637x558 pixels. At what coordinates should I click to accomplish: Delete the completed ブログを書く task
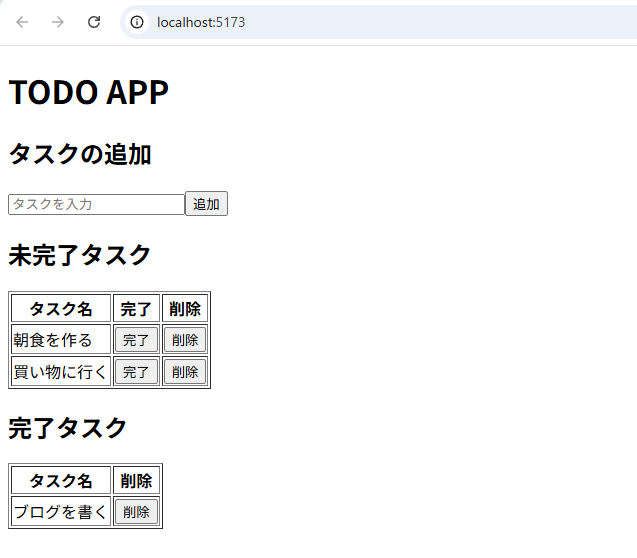[136, 512]
